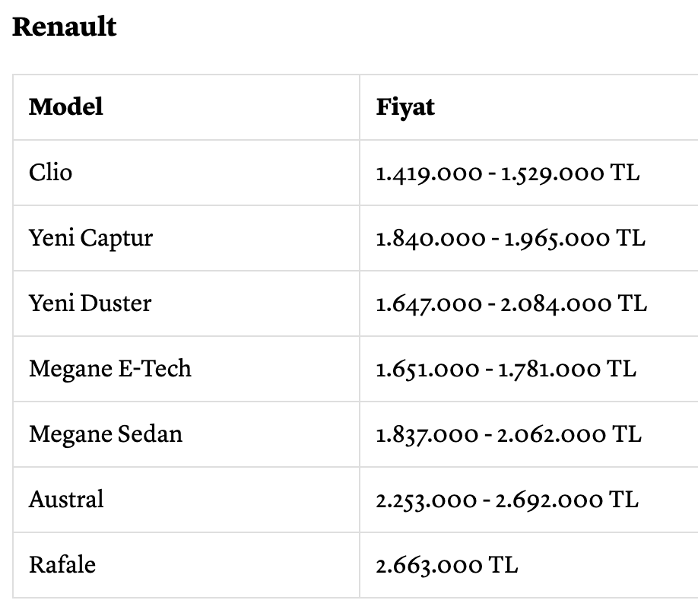Click the Clio price range 1.419.000 - 1.529.000 TL

tap(508, 173)
